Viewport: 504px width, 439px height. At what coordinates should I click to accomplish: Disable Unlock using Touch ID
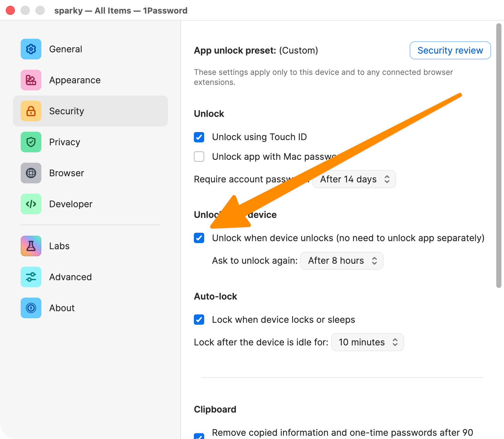coord(199,137)
